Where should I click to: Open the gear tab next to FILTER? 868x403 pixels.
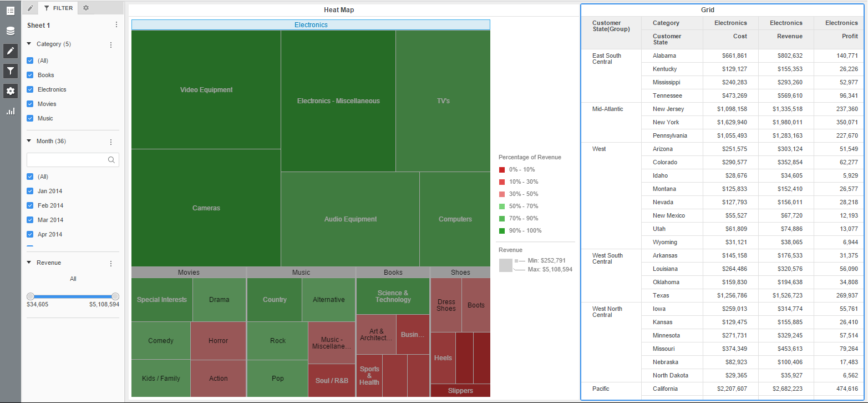click(87, 8)
